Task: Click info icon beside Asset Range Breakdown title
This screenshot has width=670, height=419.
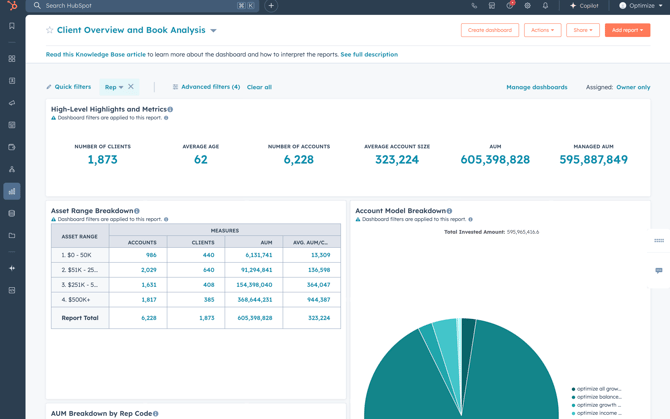Action: [137, 211]
